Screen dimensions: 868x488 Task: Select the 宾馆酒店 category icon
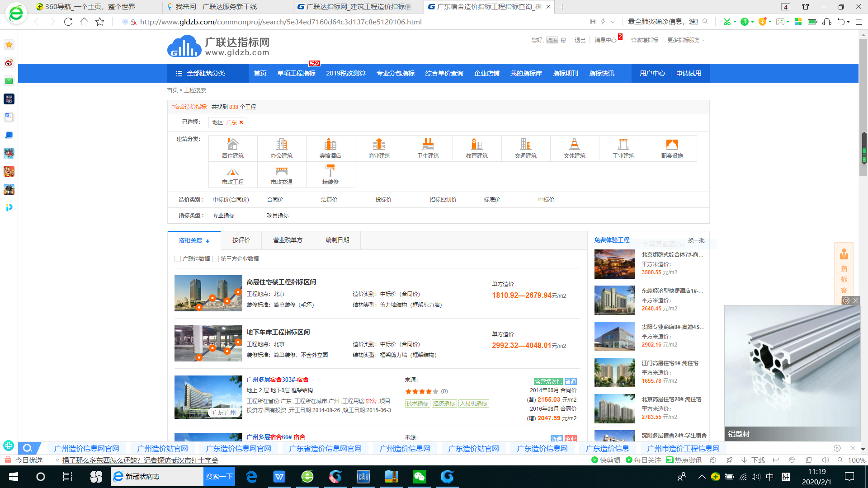pyautogui.click(x=330, y=145)
